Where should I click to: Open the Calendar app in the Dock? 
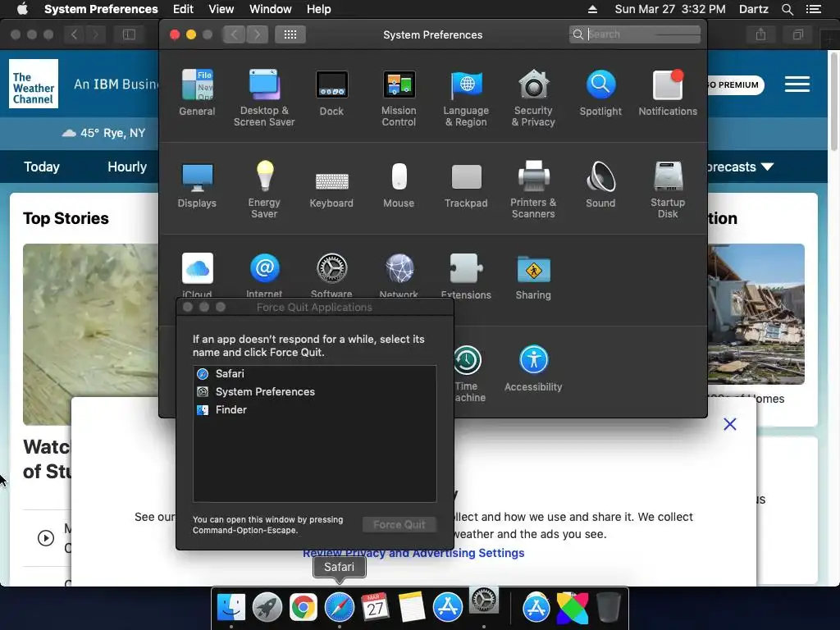(x=375, y=608)
